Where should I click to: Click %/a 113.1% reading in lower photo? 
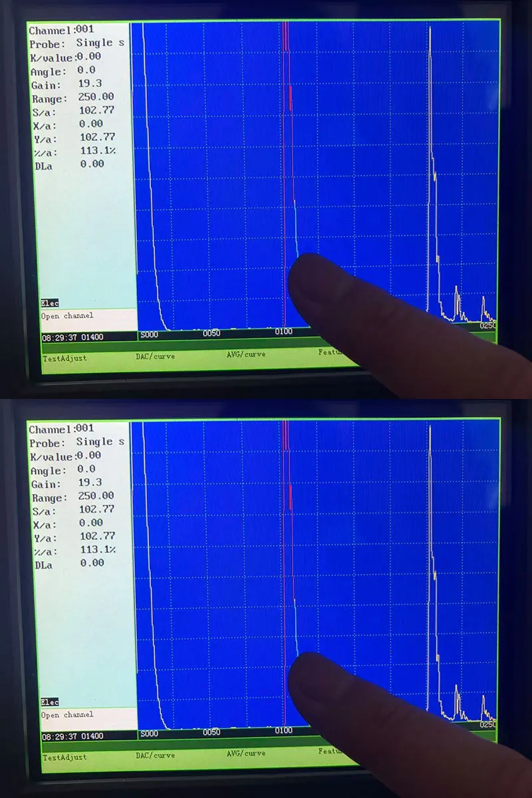(x=74, y=550)
